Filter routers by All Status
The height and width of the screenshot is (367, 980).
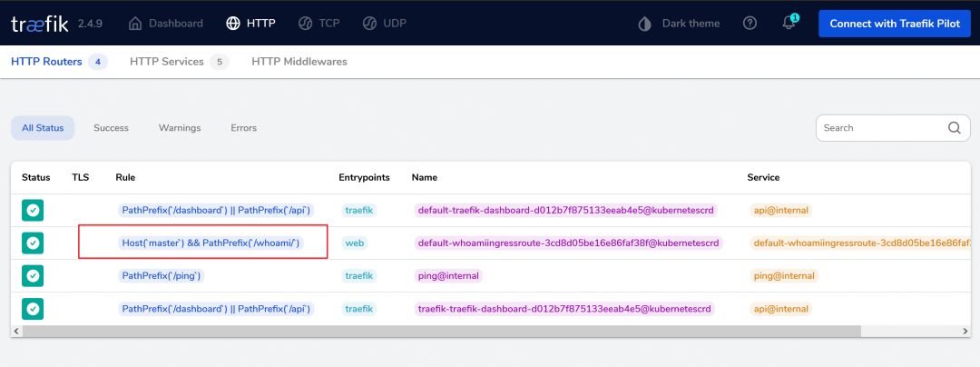(x=43, y=127)
